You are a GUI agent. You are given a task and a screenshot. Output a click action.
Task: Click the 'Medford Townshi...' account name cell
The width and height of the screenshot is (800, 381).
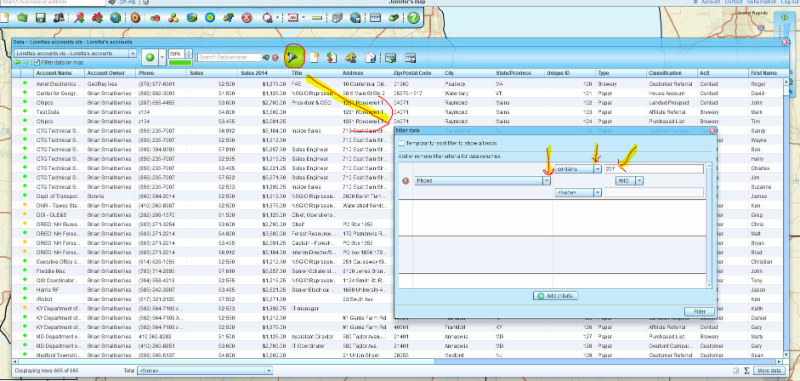tap(59, 355)
